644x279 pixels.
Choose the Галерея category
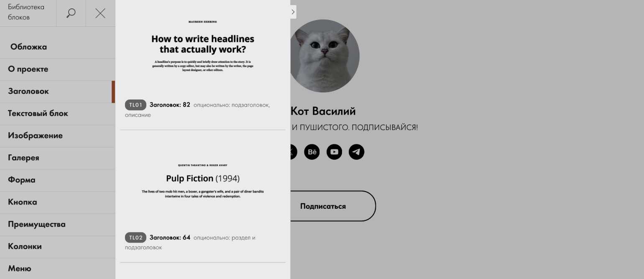pos(23,158)
